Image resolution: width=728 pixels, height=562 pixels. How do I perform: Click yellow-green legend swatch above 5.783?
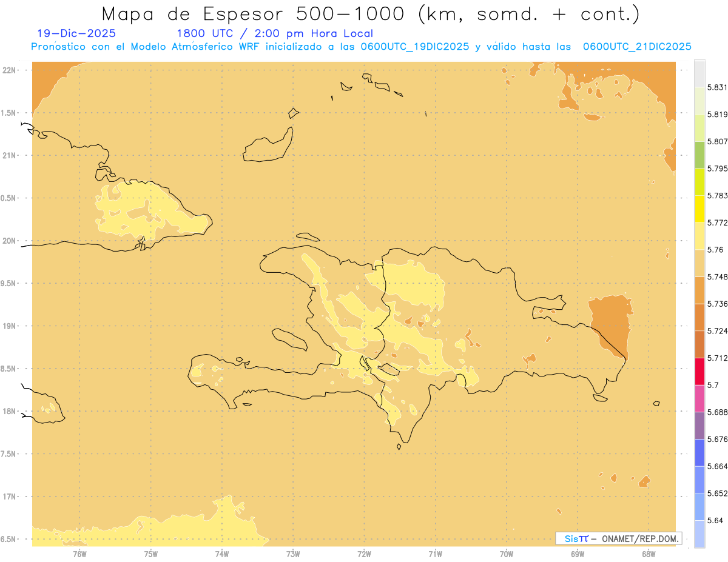(x=699, y=182)
